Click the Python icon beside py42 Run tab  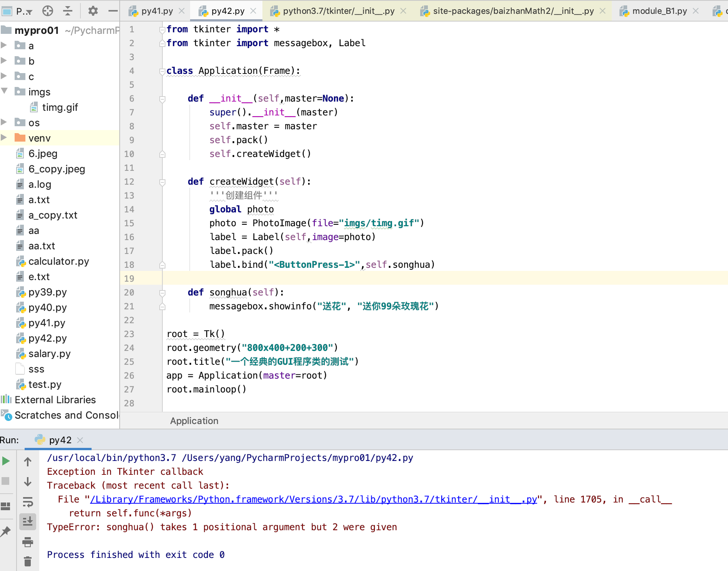(x=40, y=439)
